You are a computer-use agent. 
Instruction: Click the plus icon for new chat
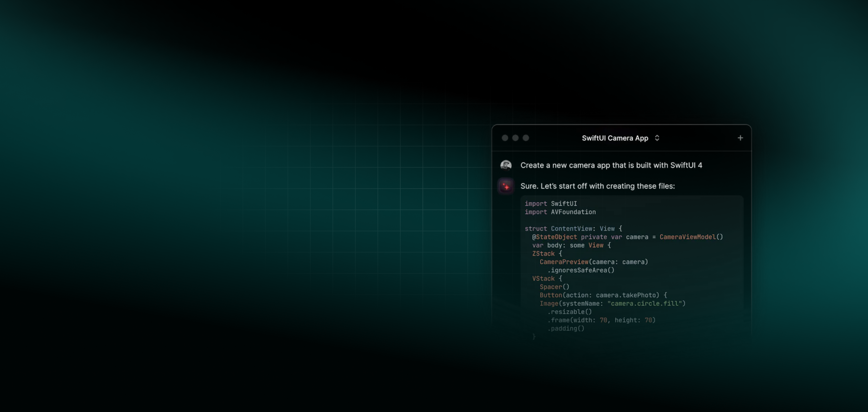[740, 138]
